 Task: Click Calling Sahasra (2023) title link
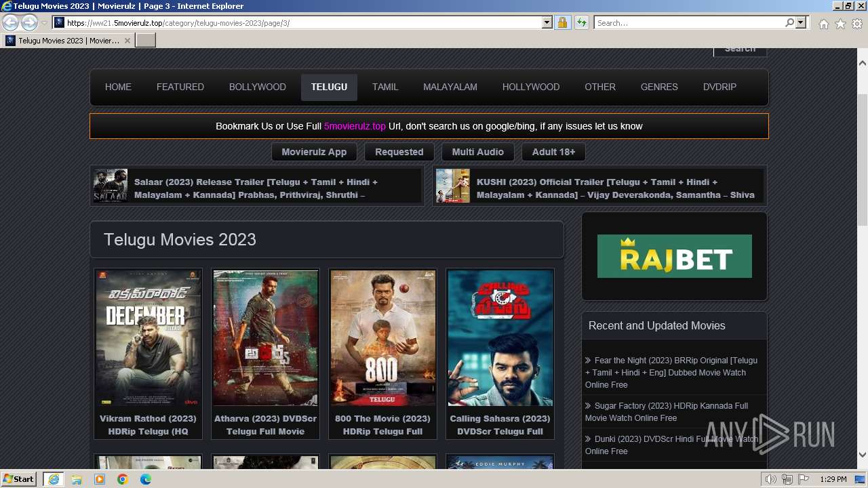coord(500,425)
